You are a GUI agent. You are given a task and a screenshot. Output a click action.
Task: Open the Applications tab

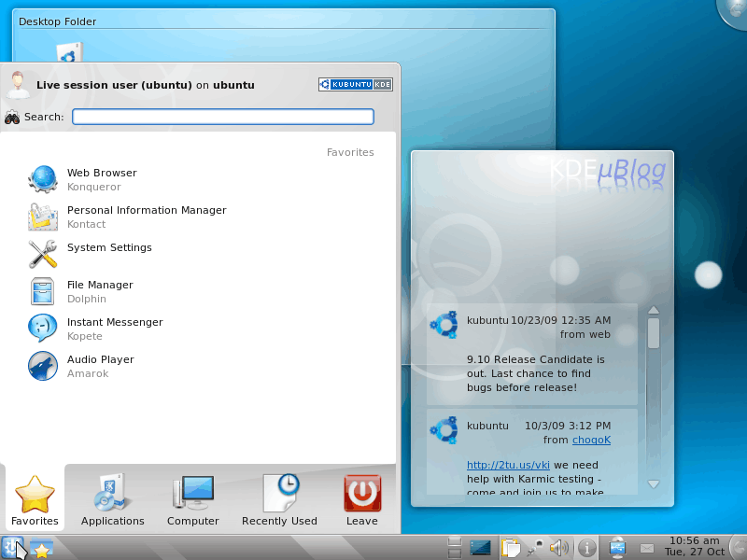coord(112,500)
